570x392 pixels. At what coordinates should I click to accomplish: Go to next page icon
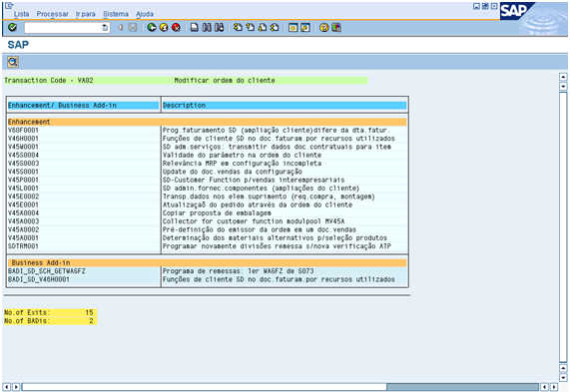pyautogui.click(x=263, y=28)
